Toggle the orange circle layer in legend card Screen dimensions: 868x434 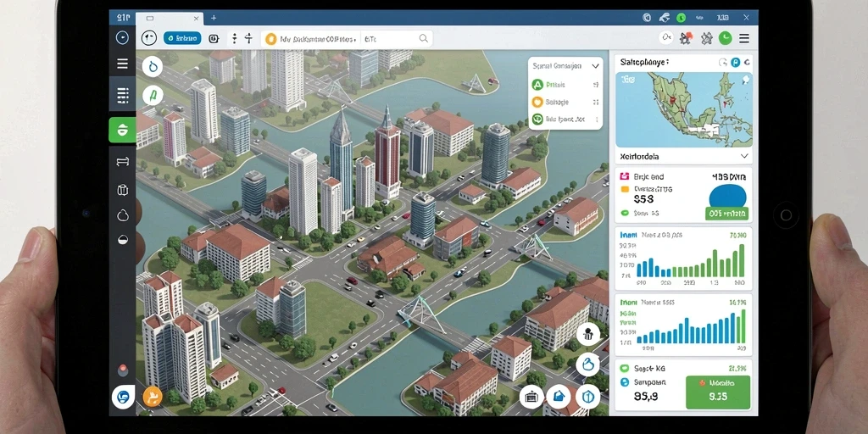pos(537,102)
